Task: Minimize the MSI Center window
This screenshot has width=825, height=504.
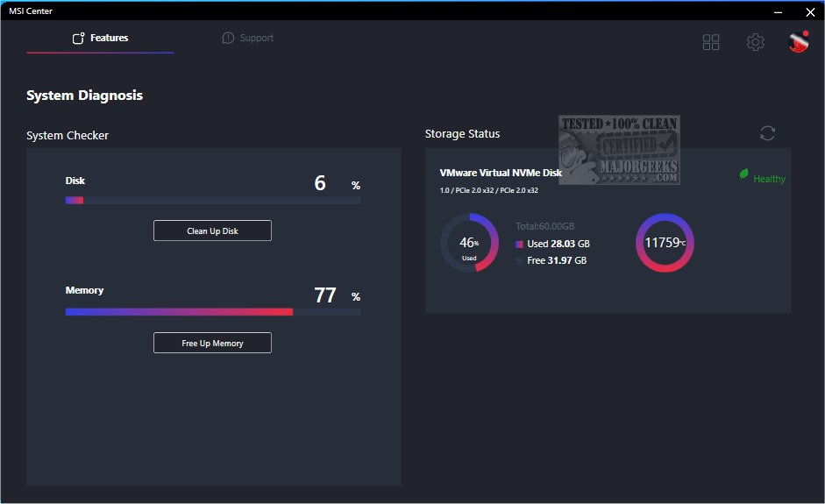Action: tap(776, 11)
